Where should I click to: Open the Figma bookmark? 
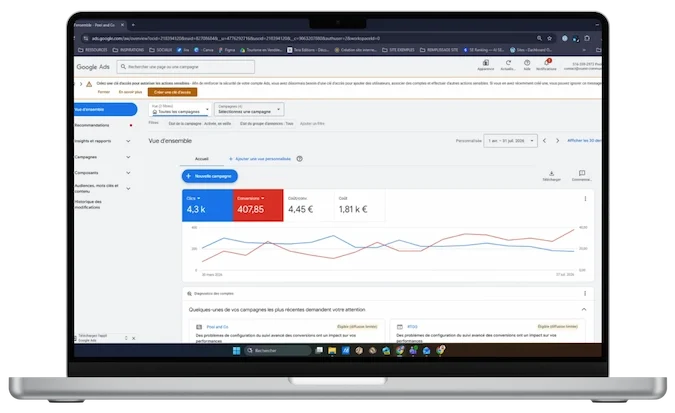[x=227, y=50]
